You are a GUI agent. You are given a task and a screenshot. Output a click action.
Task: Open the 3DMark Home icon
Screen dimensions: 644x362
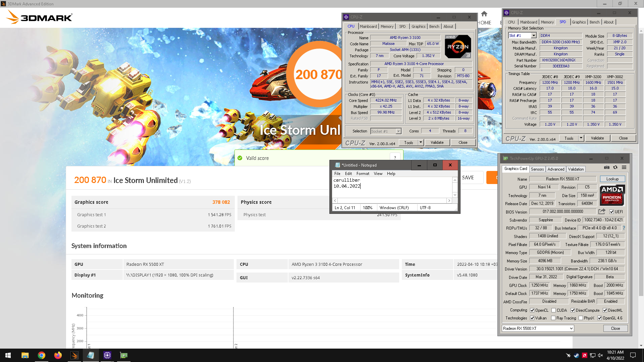[484, 14]
